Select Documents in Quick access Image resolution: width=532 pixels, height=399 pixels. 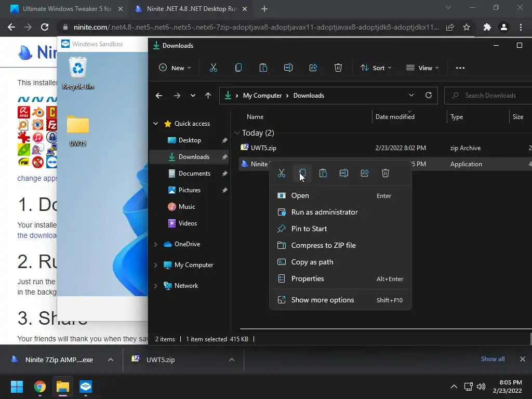(x=189, y=174)
